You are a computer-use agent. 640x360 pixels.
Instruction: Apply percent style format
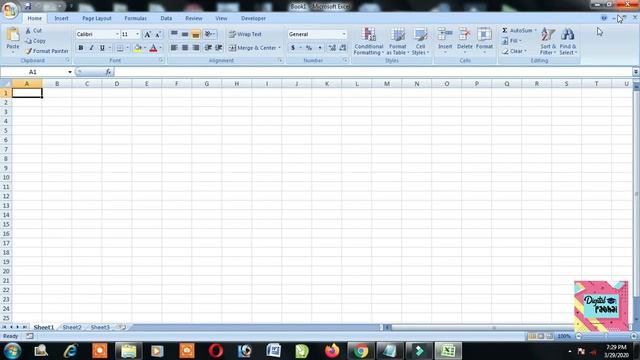pos(309,48)
